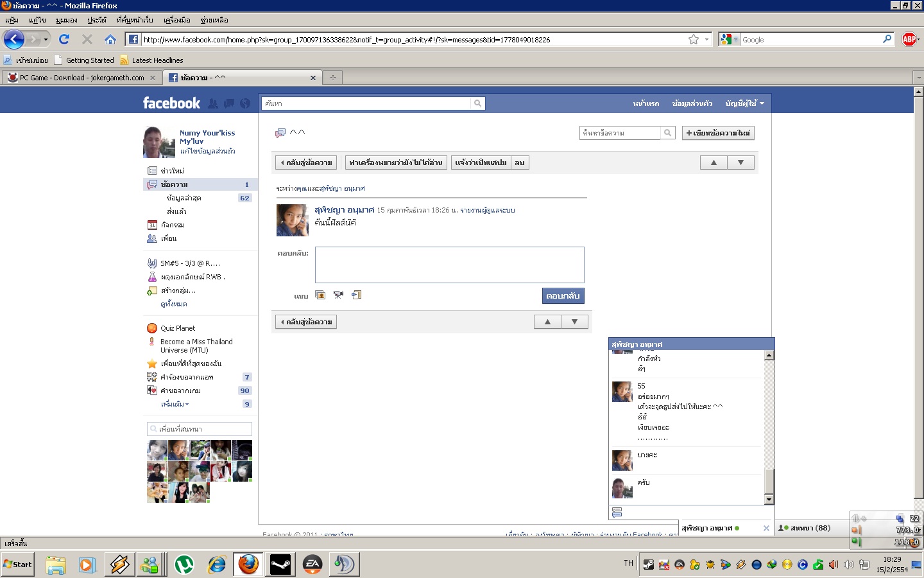The width and height of the screenshot is (924, 578).
Task: Open the มุมมอง menu
Action: (67, 20)
